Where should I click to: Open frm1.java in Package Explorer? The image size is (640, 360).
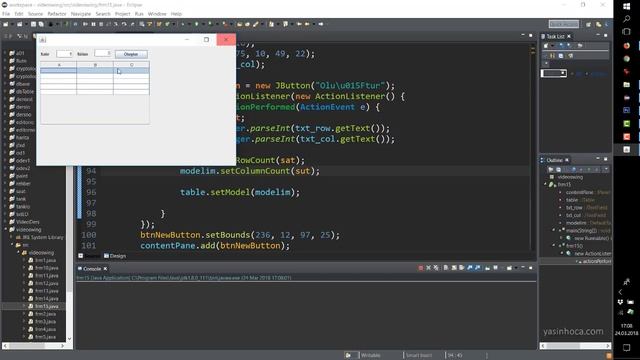pos(45,260)
